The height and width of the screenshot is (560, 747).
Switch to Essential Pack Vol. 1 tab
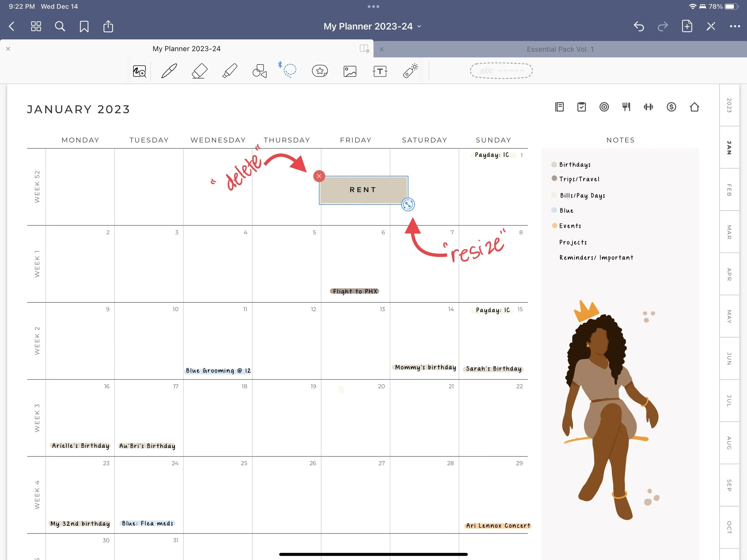[560, 49]
